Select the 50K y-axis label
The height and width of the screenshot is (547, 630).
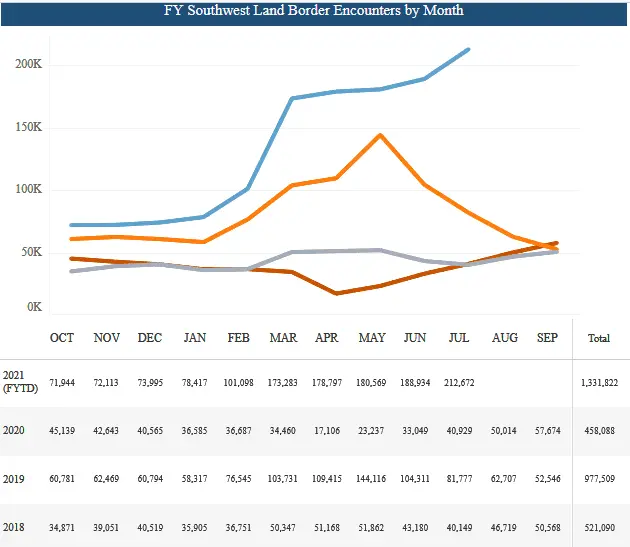[32, 252]
